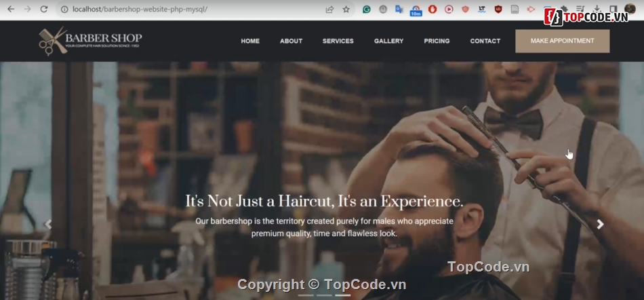This screenshot has height=300, width=644.
Task: Reload the page with the refresh icon
Action: pyautogui.click(x=44, y=9)
